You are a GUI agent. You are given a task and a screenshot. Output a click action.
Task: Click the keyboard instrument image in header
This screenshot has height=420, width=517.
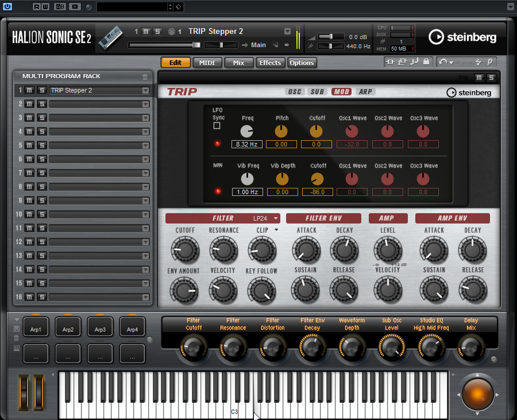[x=110, y=37]
